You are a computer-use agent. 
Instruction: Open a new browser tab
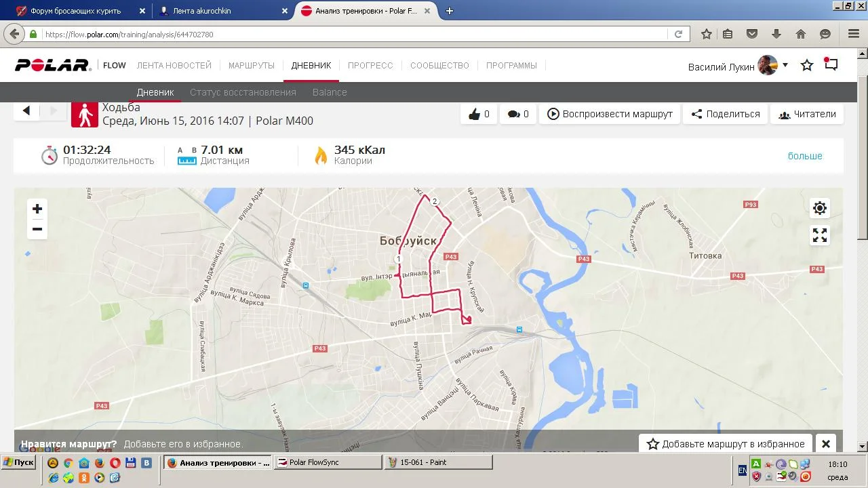449,11
